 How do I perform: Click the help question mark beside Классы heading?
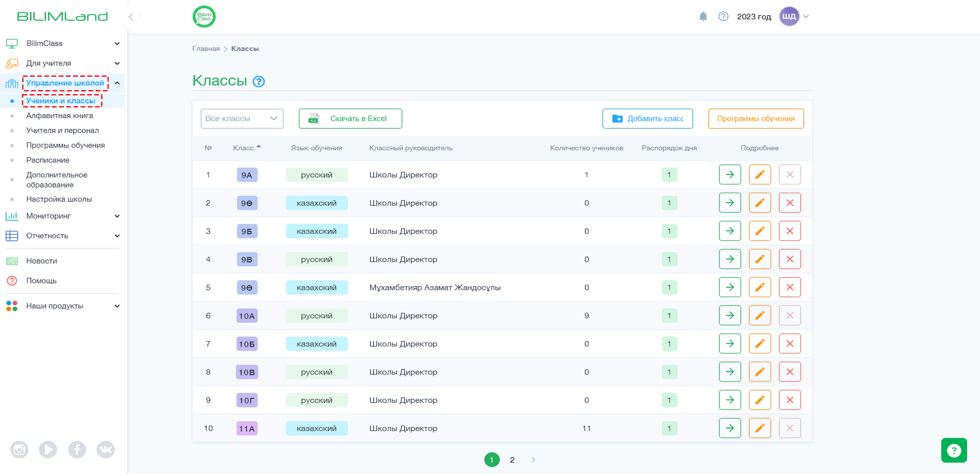click(259, 81)
